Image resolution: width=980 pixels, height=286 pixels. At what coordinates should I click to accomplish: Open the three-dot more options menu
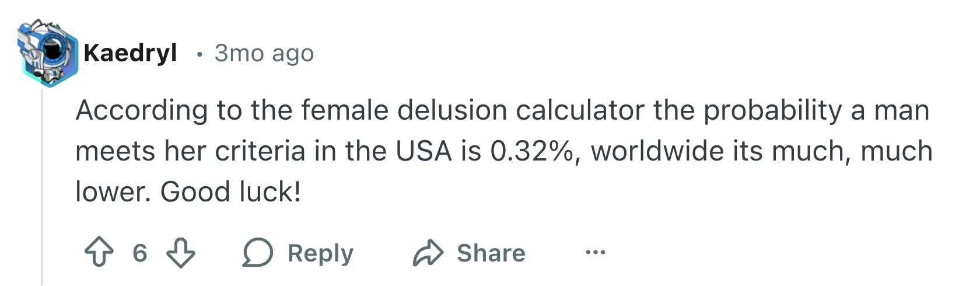596,253
